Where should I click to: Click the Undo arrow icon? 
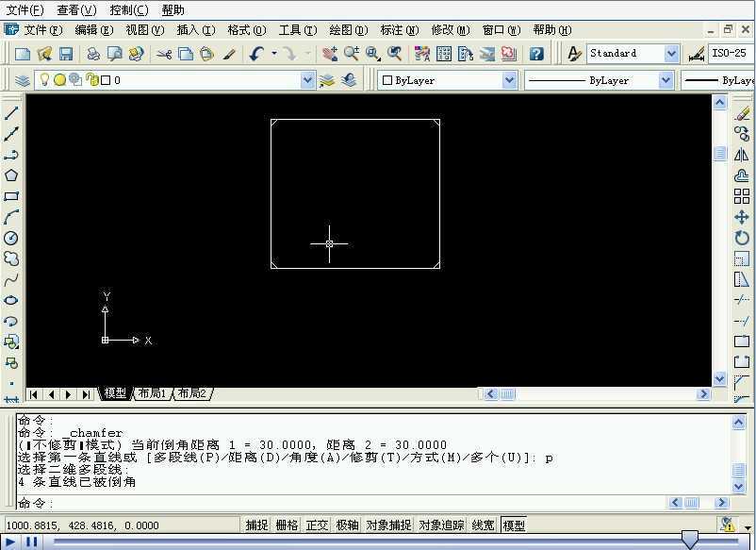pyautogui.click(x=256, y=54)
